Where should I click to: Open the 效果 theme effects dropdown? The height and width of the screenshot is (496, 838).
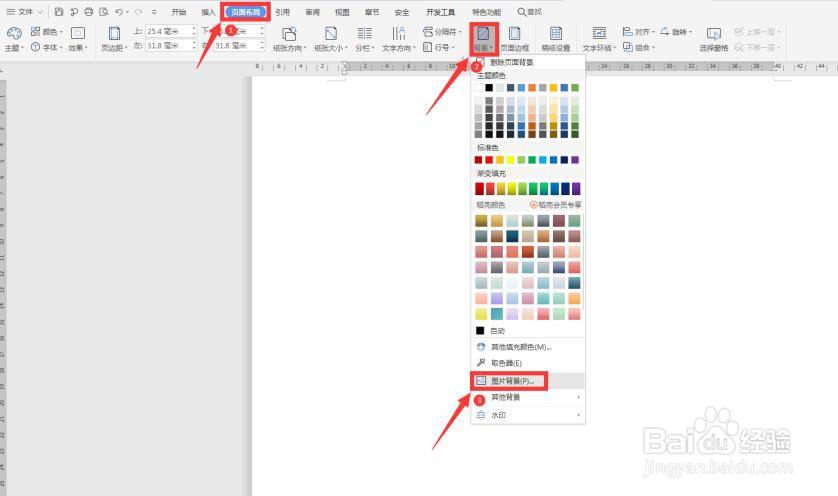coord(78,40)
